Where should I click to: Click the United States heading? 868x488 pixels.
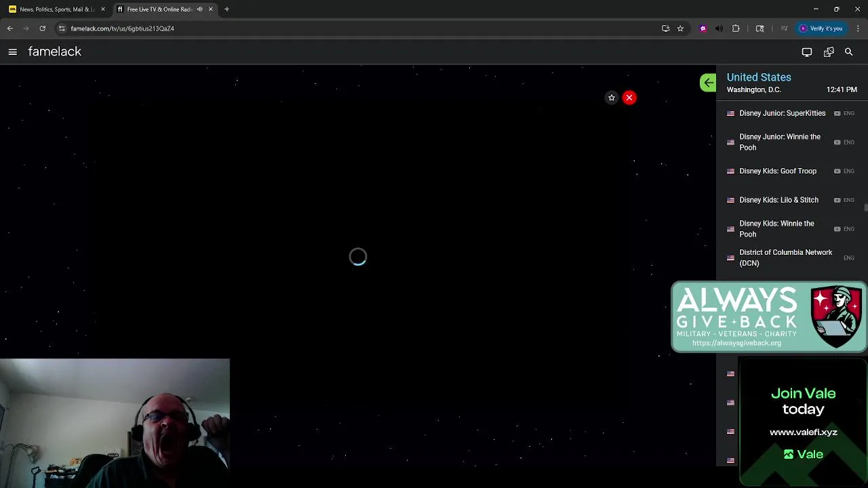point(759,77)
